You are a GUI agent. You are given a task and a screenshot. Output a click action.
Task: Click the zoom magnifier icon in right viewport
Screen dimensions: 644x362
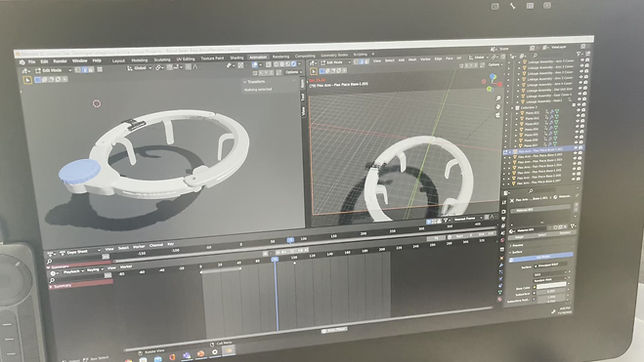pos(498,98)
